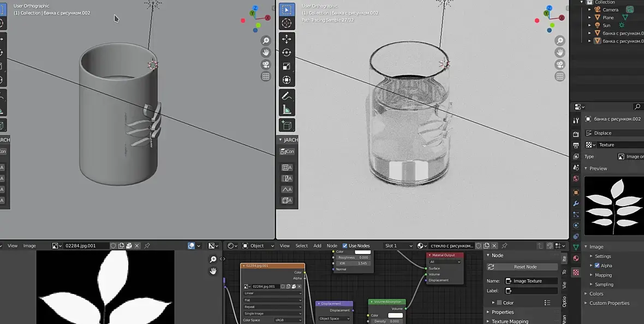Open Node menu in node editor

click(332, 246)
